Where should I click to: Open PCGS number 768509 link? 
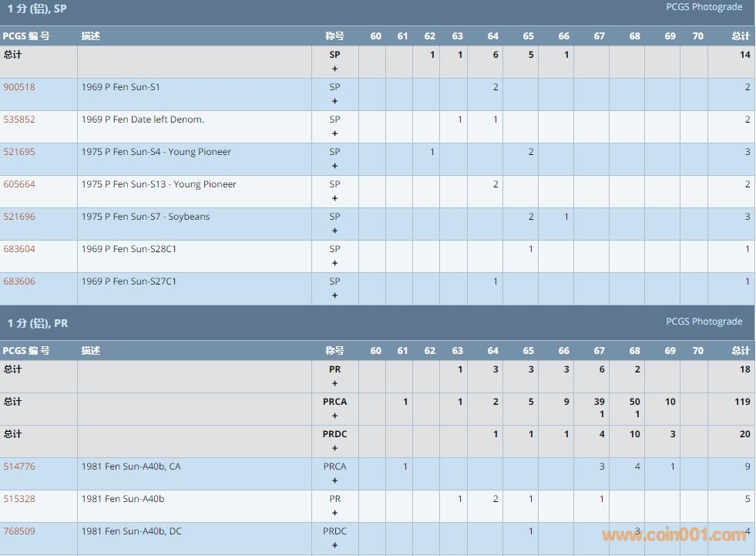pyautogui.click(x=19, y=531)
